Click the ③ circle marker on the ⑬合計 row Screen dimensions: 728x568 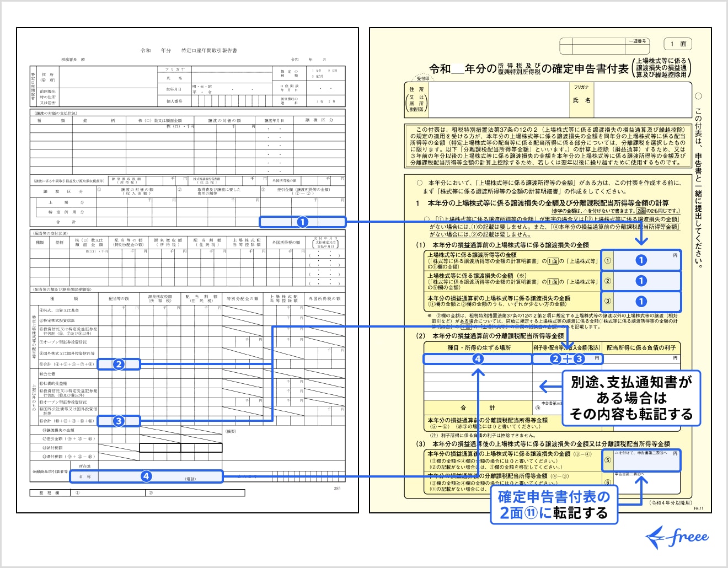[118, 421]
